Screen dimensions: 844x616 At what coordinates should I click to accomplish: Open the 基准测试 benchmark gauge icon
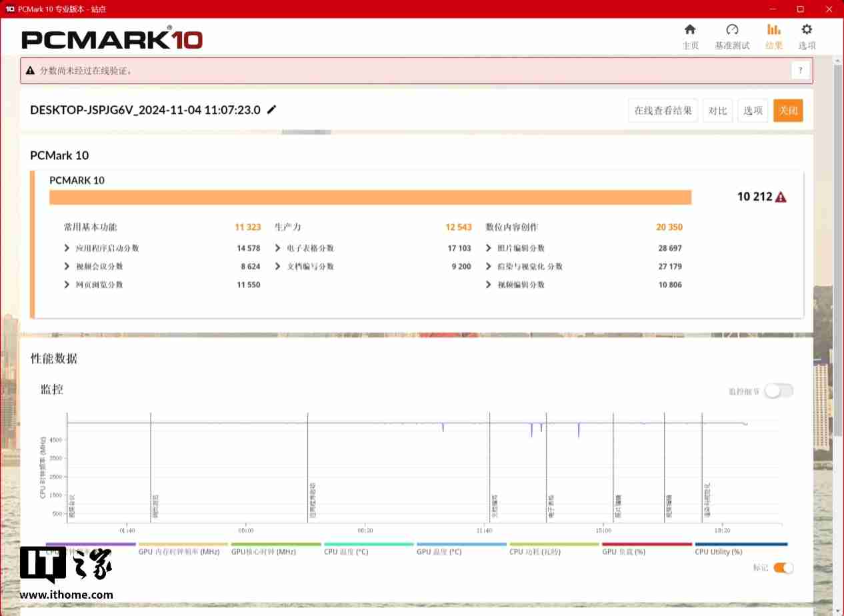click(732, 30)
